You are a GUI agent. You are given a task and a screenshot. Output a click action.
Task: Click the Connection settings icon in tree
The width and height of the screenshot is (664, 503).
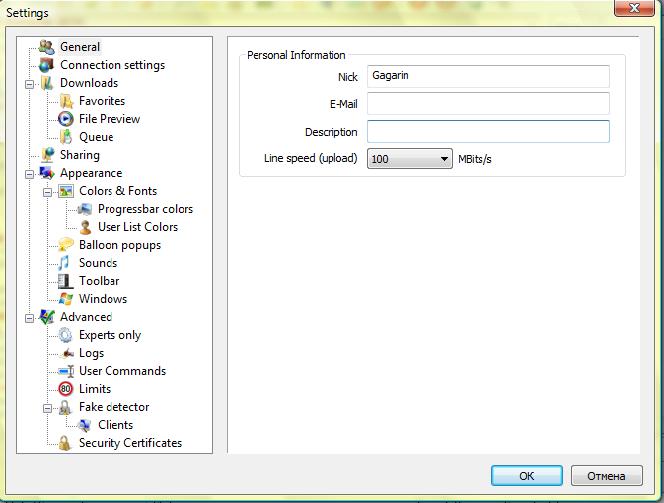[46, 65]
